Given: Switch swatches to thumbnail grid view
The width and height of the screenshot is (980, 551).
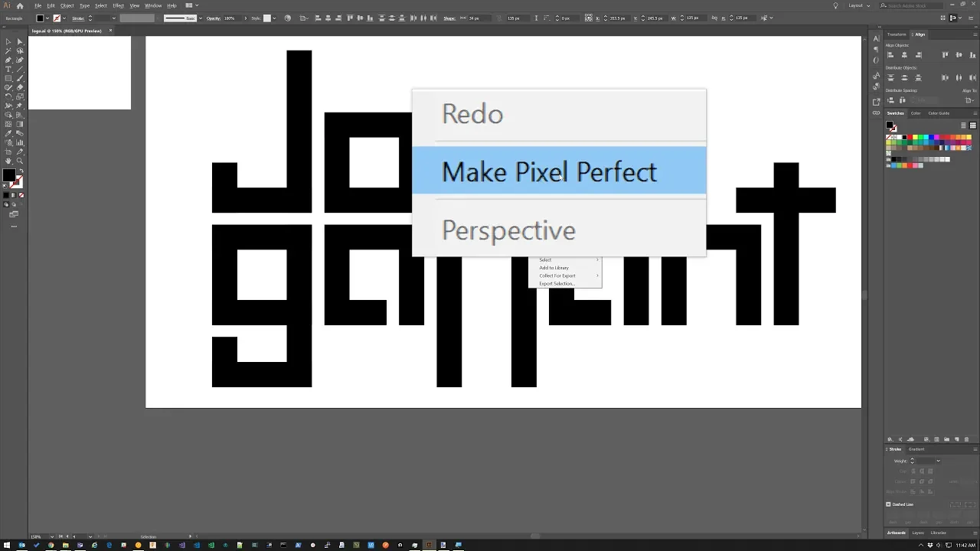Looking at the screenshot, I should (x=973, y=126).
